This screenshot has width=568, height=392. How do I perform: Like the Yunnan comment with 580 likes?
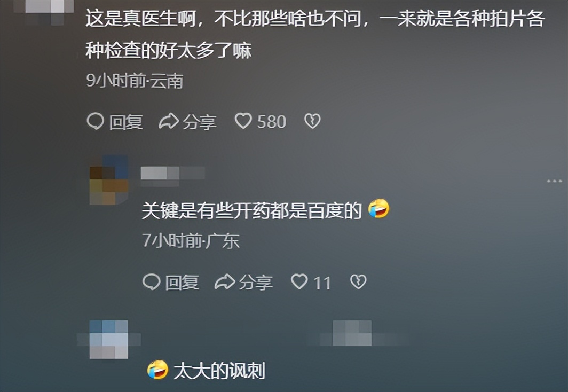[x=243, y=121]
